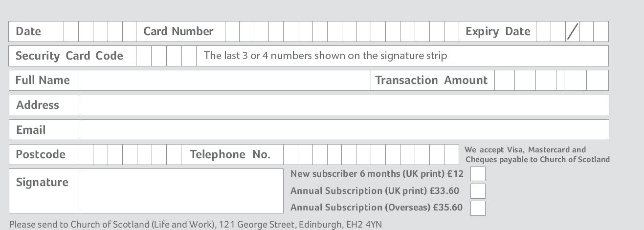Select the first Transaction Amount box
Image resolution: width=644 pixels, height=230 pixels.
pyautogui.click(x=505, y=80)
